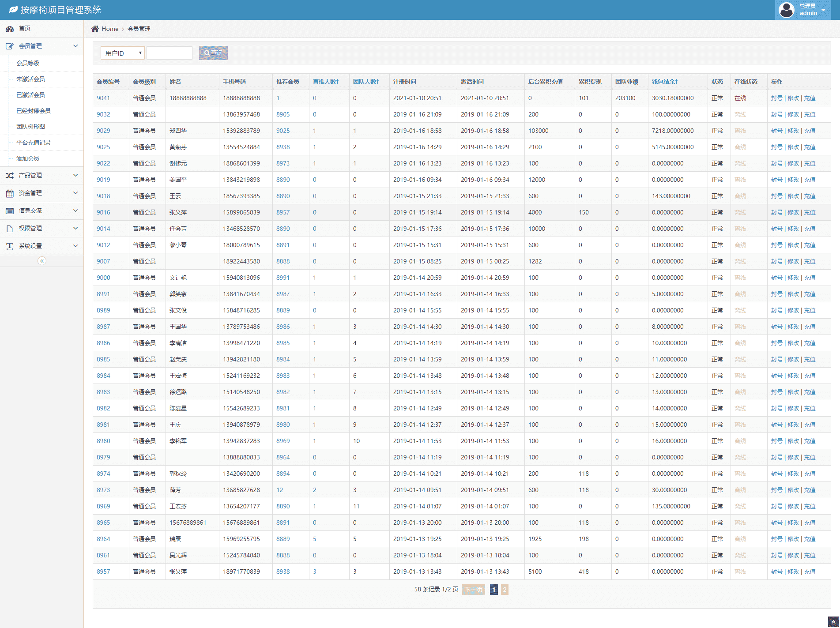Go to page 2 of the results
The height and width of the screenshot is (628, 840).
[x=505, y=589]
